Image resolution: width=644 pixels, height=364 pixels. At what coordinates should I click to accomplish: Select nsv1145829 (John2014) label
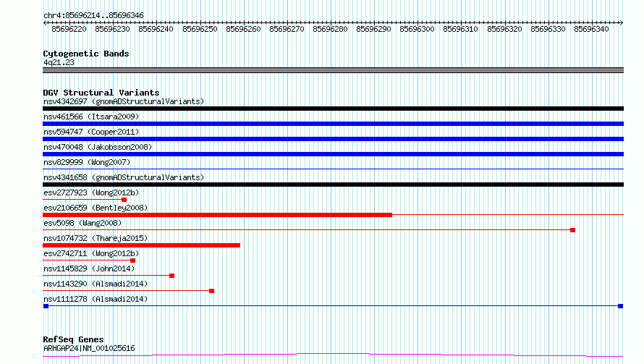[x=89, y=268]
